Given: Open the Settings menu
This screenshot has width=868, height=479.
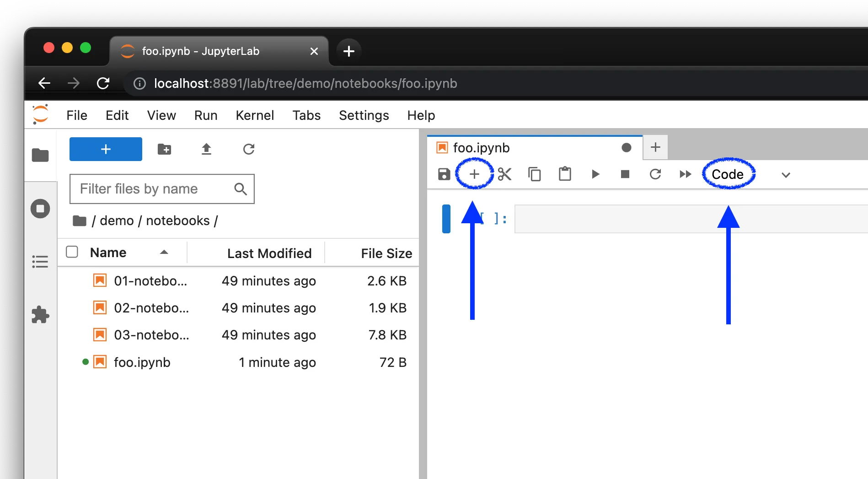Looking at the screenshot, I should (364, 115).
